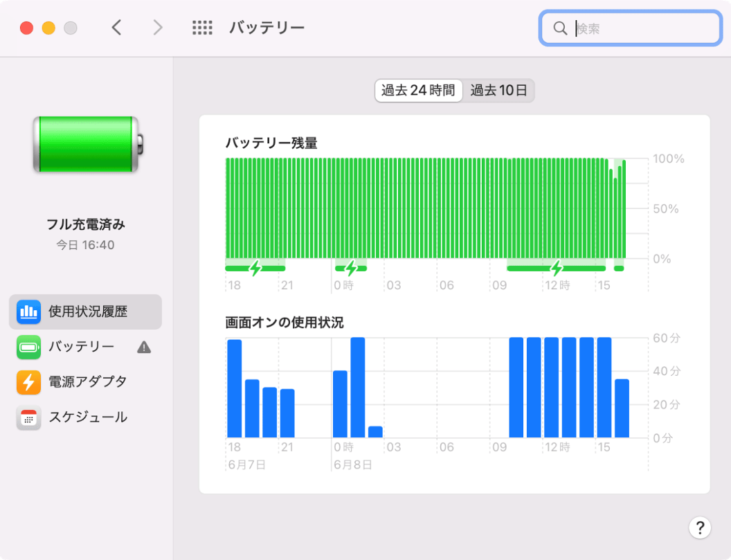Click the green battery sidebar icon
Screen dimensions: 731x560
point(28,347)
